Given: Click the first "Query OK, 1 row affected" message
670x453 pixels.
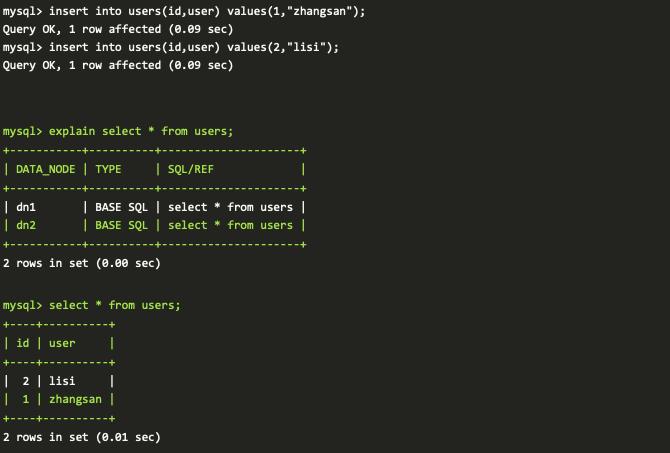Looking at the screenshot, I should click(118, 29).
